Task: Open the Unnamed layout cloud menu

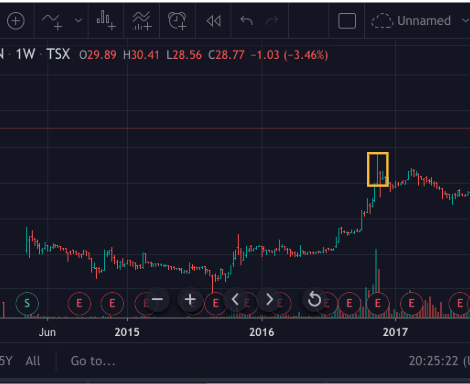Action: click(411, 21)
